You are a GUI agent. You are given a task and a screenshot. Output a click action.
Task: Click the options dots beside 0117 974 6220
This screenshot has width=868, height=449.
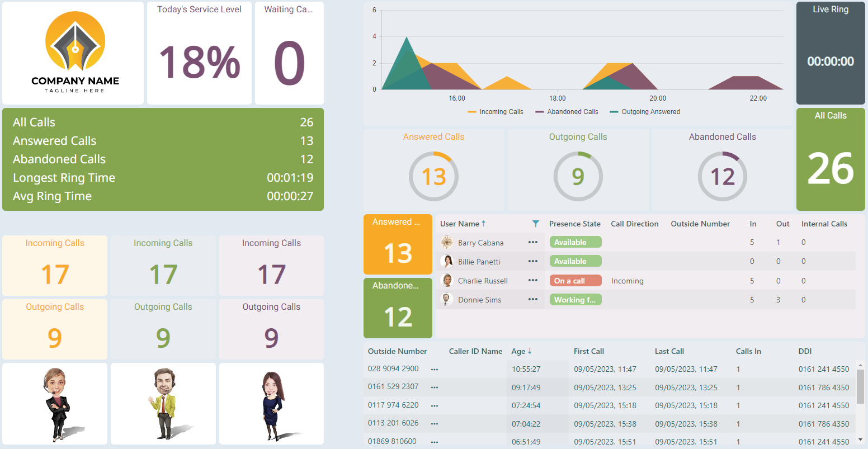[x=435, y=406]
